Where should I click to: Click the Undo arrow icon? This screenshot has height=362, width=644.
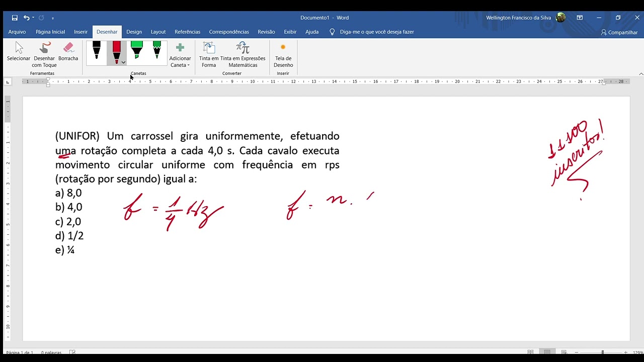coord(27,18)
